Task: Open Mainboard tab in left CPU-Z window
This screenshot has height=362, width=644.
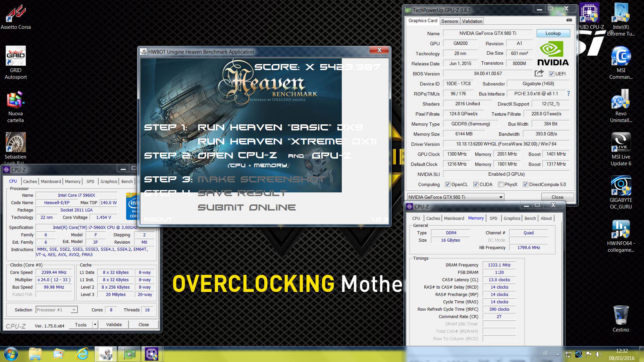Action: 51,181
